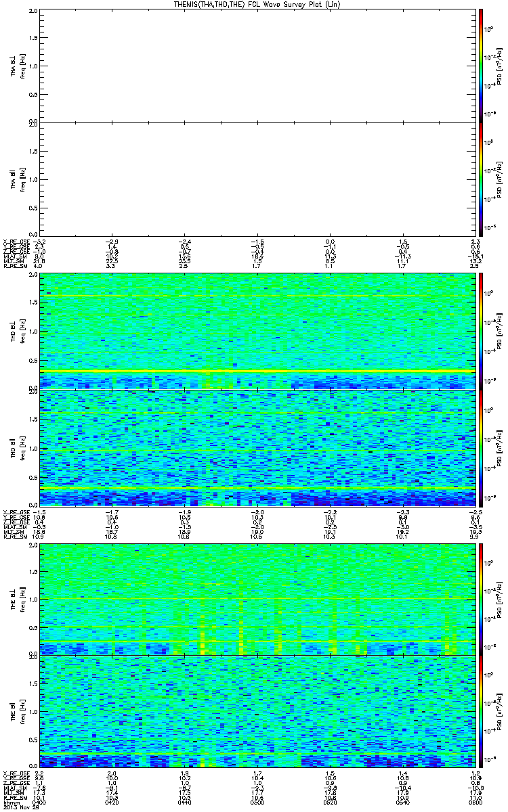
Task: Select the empty THA BL spectrogram panel
Action: click(x=257, y=66)
